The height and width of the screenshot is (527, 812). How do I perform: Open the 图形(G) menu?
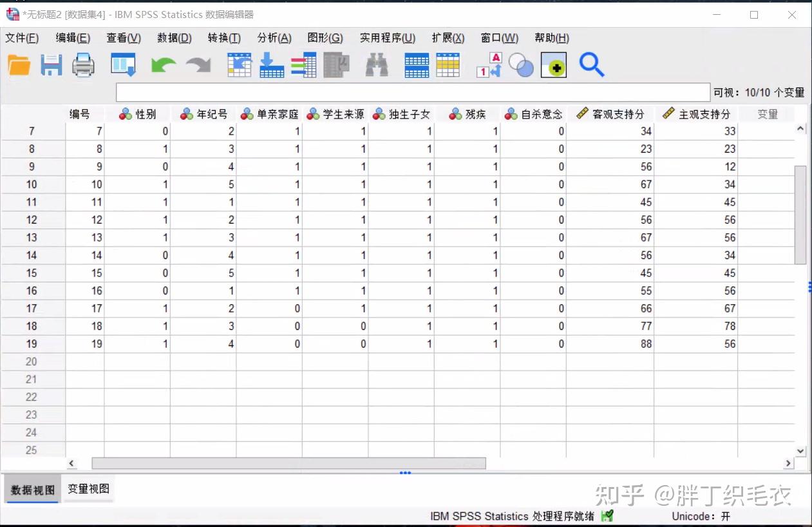325,38
